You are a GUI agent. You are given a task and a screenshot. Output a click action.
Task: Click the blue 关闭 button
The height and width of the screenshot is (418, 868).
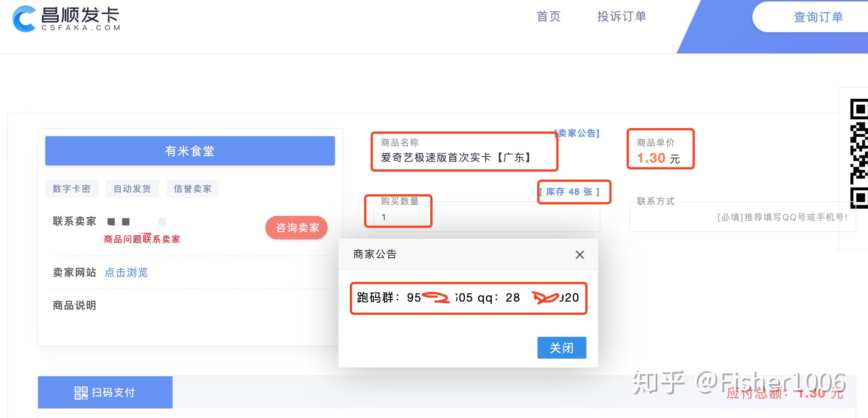[562, 348]
